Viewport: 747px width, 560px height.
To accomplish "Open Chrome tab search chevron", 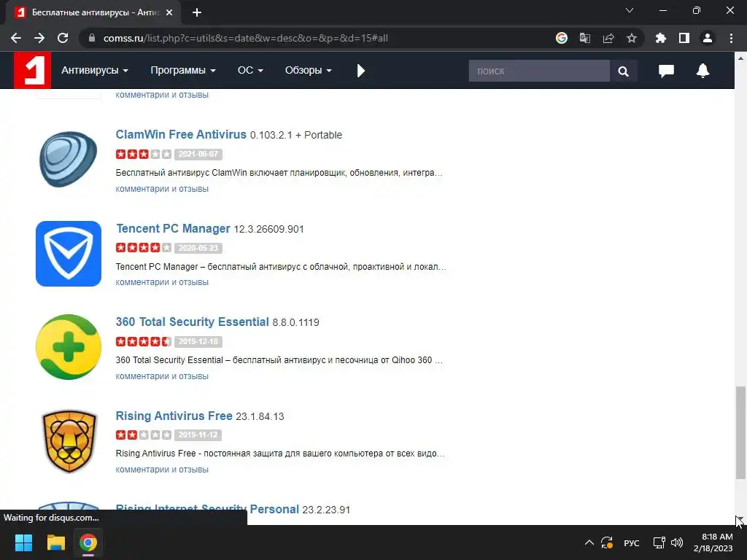I will [630, 10].
